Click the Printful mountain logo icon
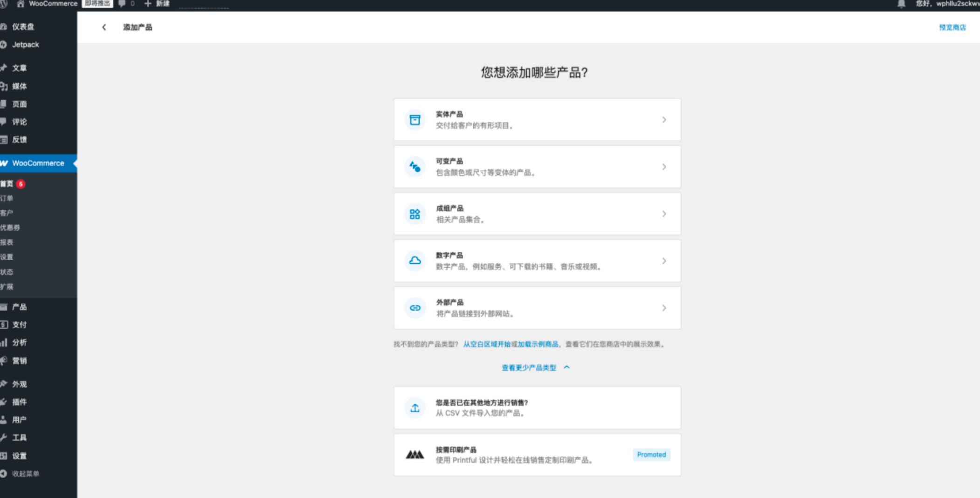The height and width of the screenshot is (498, 980). coord(414,455)
